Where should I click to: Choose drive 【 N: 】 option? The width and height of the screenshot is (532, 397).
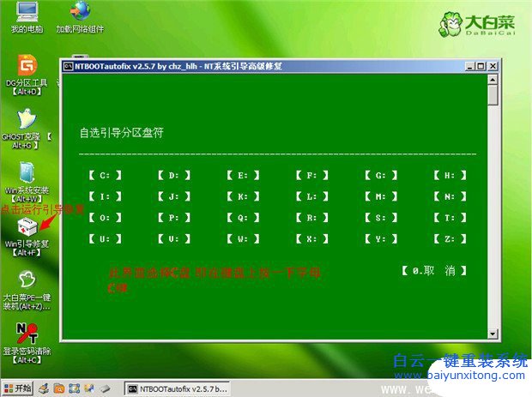[x=450, y=196]
